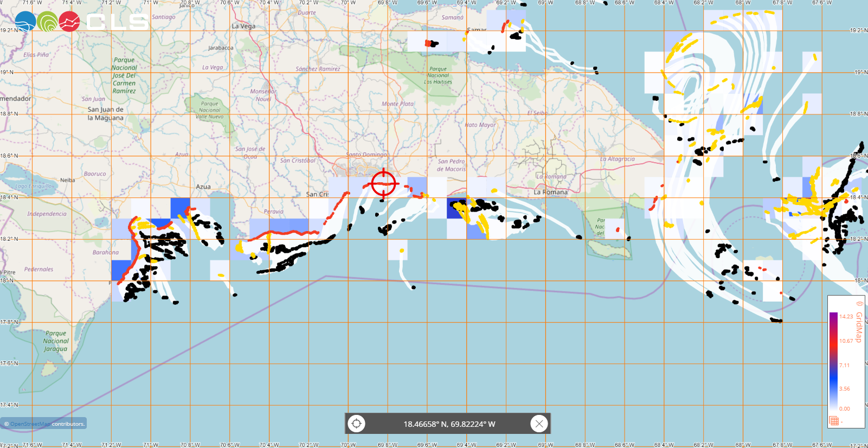
Task: Click the Jarabacoa map label
Action: pos(221,48)
